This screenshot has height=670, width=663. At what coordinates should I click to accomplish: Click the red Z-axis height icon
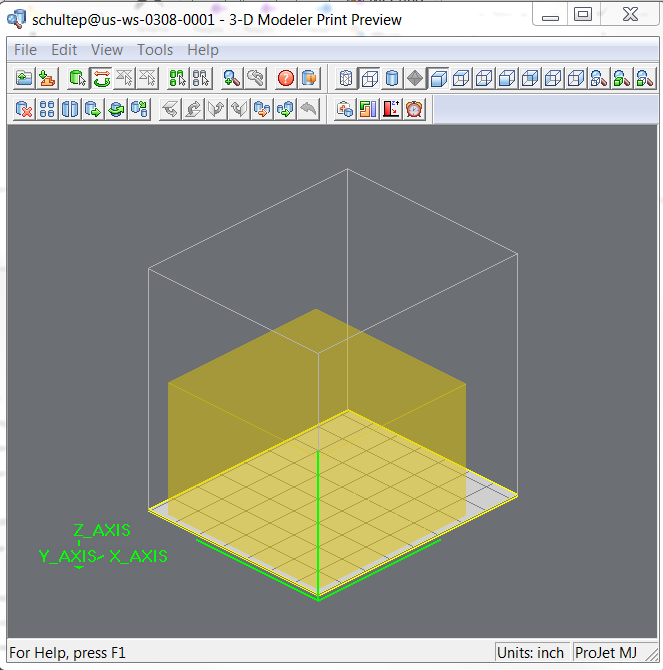point(391,109)
